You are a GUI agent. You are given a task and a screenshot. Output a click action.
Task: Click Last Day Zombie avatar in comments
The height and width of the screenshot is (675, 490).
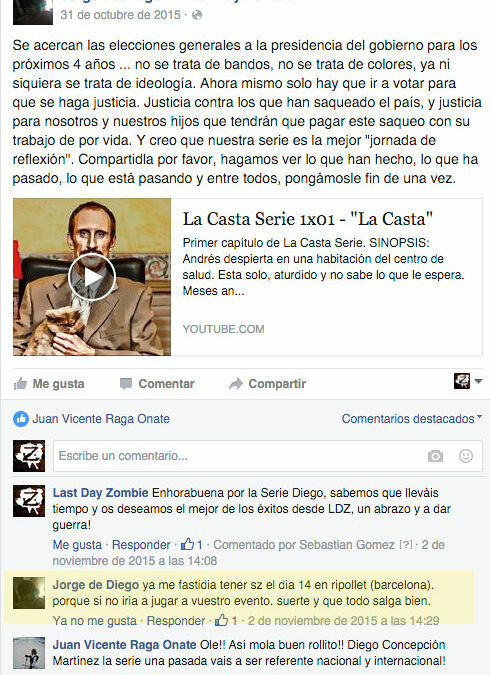[29, 501]
